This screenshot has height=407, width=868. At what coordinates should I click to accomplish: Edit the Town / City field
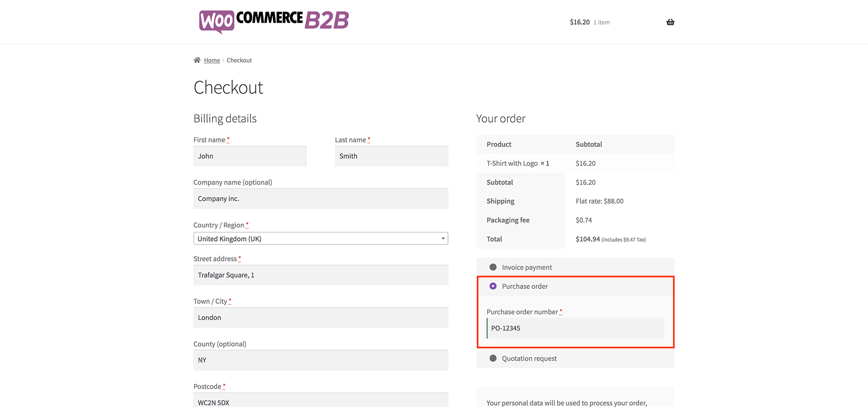click(x=321, y=318)
